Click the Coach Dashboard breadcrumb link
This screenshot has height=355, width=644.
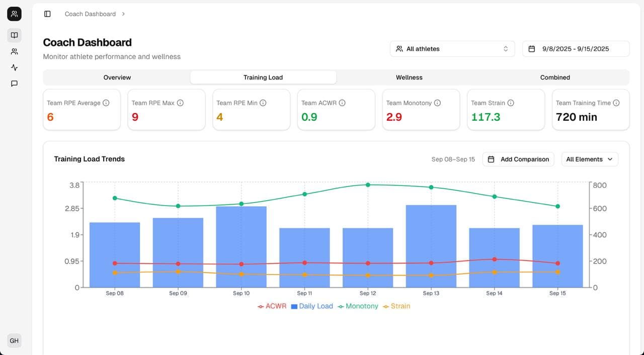(x=90, y=14)
